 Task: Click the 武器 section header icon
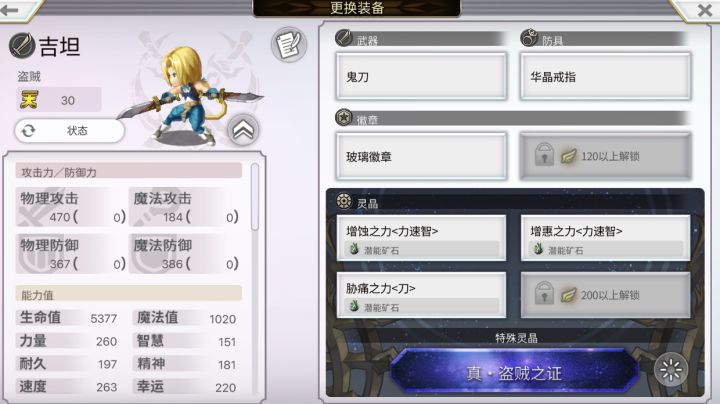pyautogui.click(x=343, y=38)
